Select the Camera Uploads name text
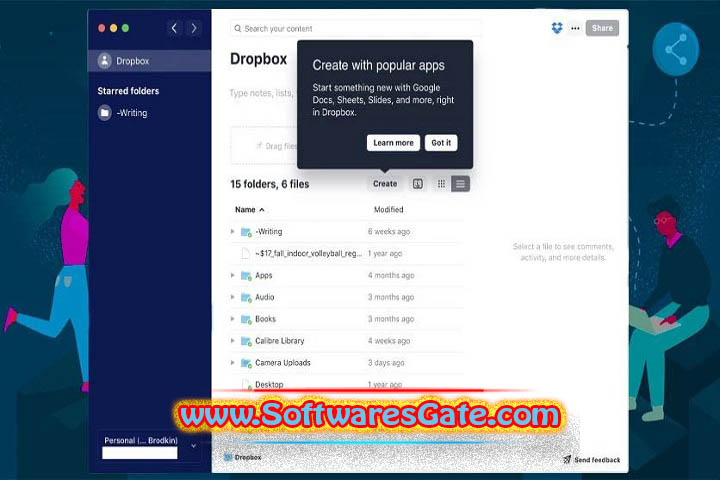The width and height of the screenshot is (720, 480). click(x=283, y=363)
